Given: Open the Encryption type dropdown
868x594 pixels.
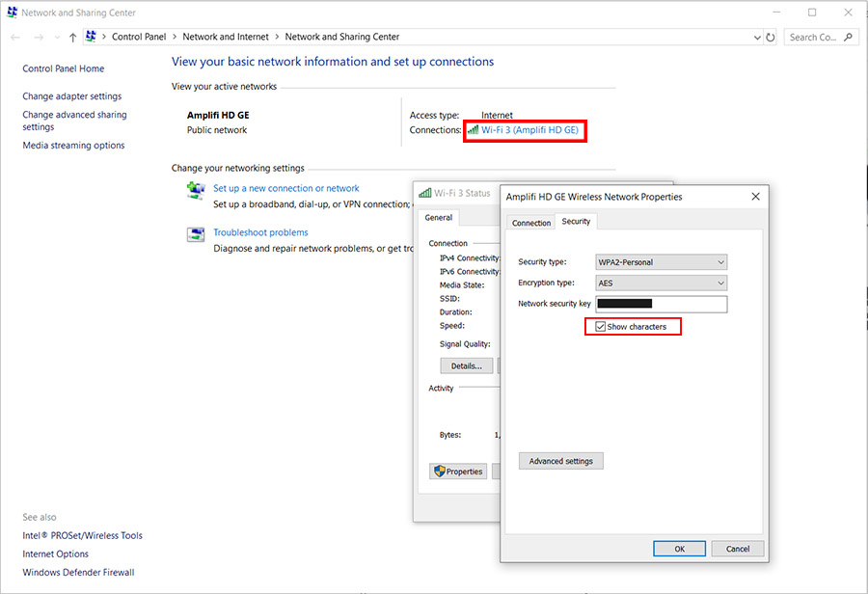Looking at the screenshot, I should coord(661,283).
